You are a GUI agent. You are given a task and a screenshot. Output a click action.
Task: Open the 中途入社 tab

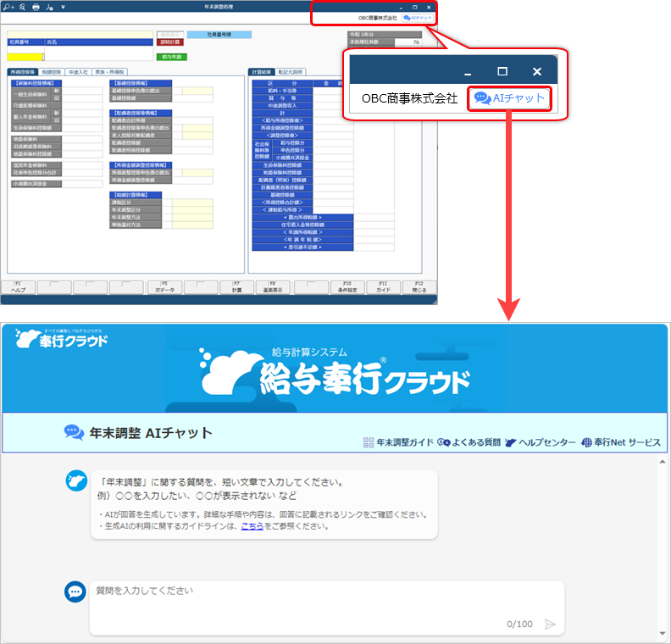[78, 72]
